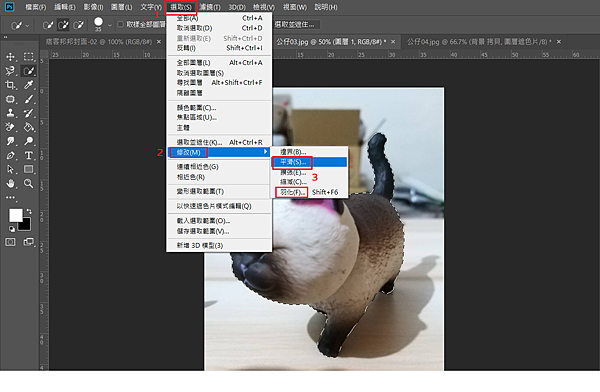Choose New Selection mode in options bar
The image size is (600, 392).
tap(48, 25)
